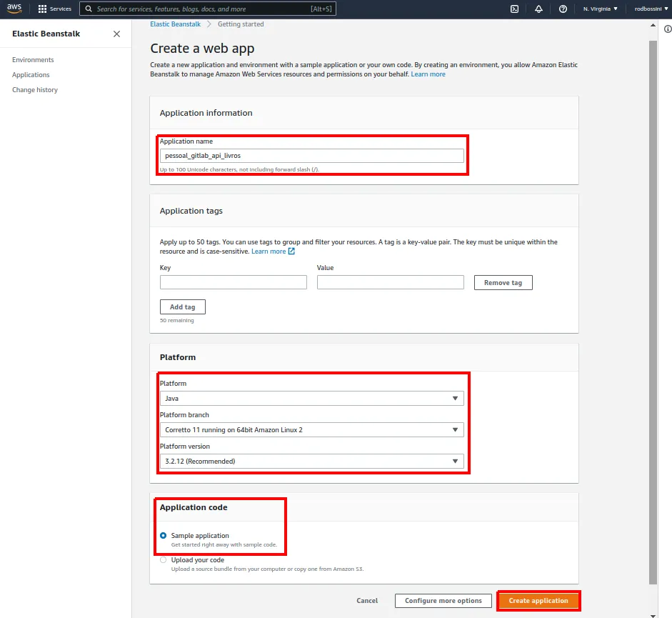The height and width of the screenshot is (618, 672).
Task: Click the scroll down arrow
Action: click(653, 615)
